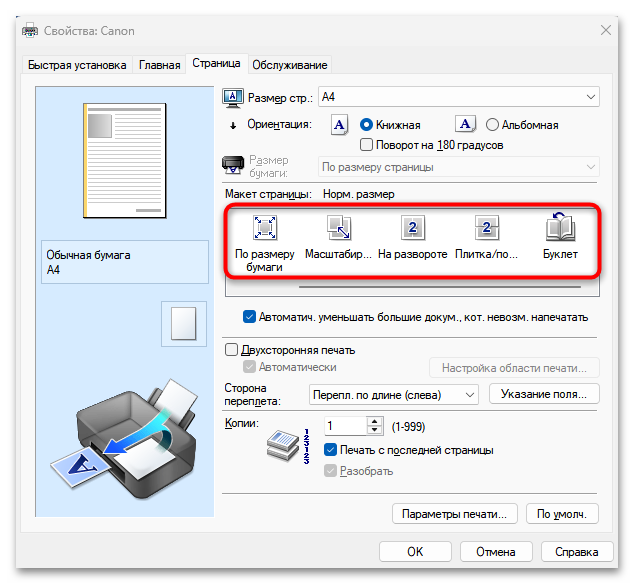Expand the 'Сторона переплета' dropdown
The image size is (634, 584).
point(392,394)
